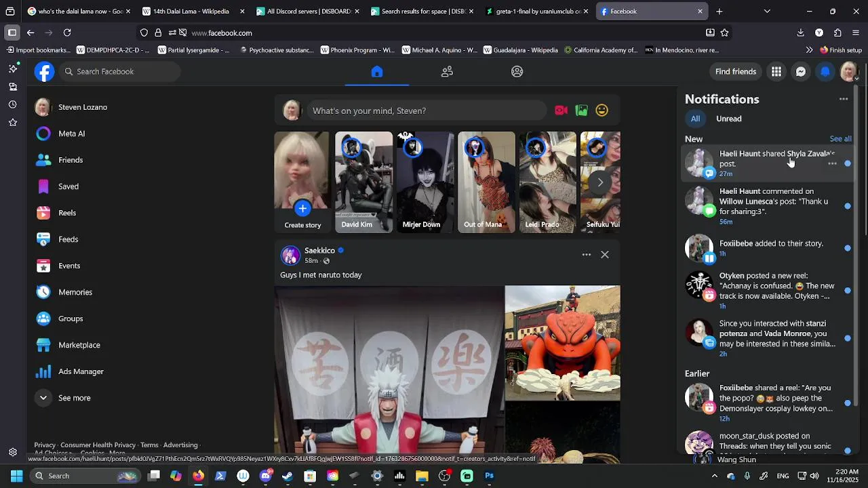Image resolution: width=868 pixels, height=488 pixels.
Task: Open browser sidebar settings gear
Action: (12, 452)
